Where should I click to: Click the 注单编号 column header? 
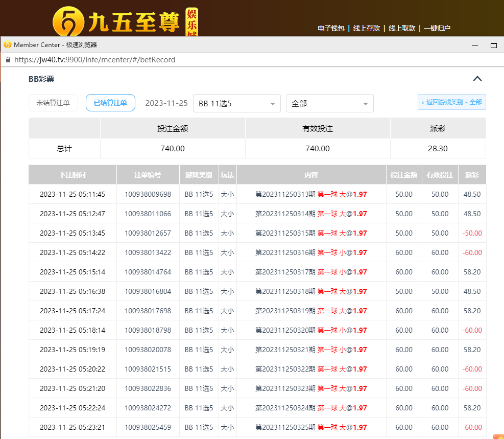[x=148, y=175]
